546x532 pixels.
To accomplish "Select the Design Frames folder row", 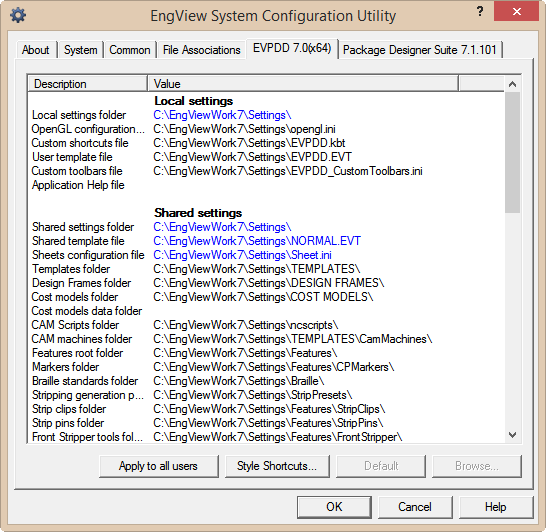I will [x=266, y=283].
